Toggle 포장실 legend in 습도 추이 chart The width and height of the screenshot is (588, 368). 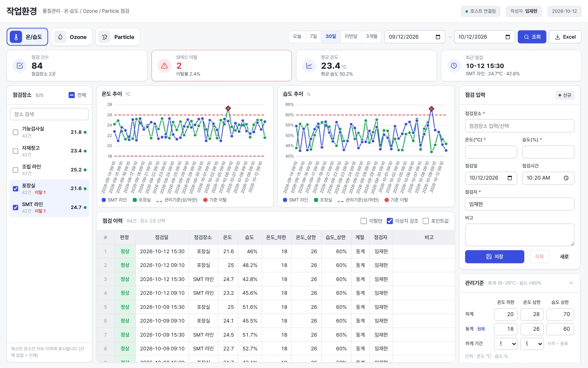(x=323, y=200)
